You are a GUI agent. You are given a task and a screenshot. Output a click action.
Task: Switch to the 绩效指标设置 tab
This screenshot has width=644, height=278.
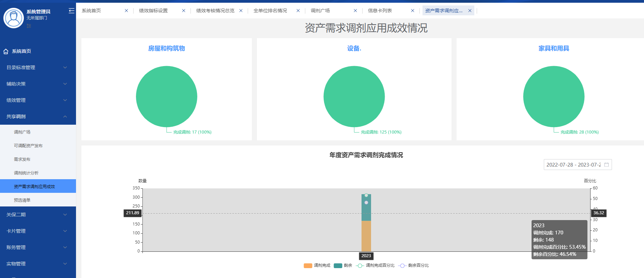153,11
